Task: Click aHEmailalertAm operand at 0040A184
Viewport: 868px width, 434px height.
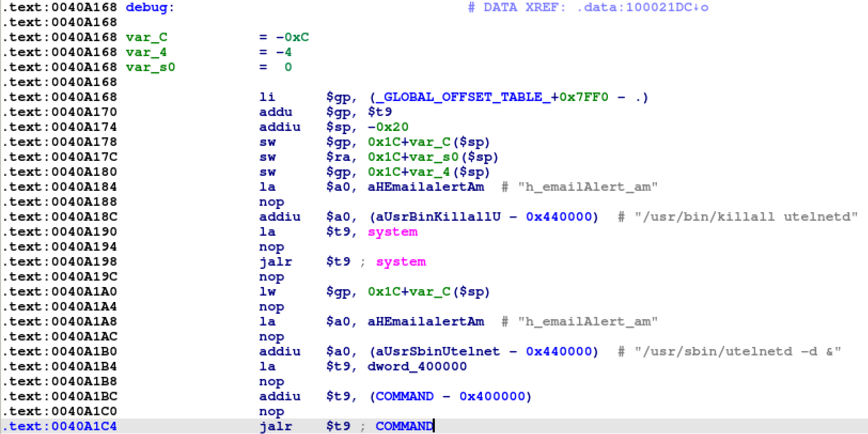Action: point(426,187)
